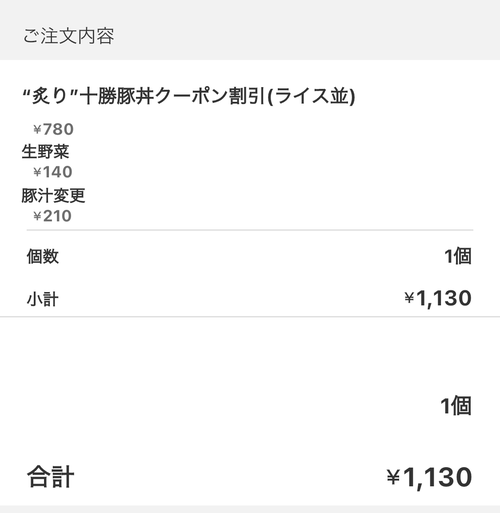Click the blank area below 小計
This screenshot has height=513, width=500.
click(250, 353)
